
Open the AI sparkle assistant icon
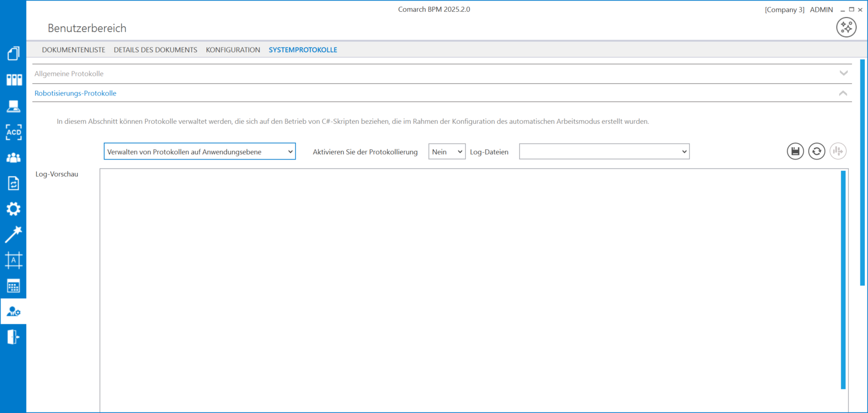pyautogui.click(x=846, y=27)
